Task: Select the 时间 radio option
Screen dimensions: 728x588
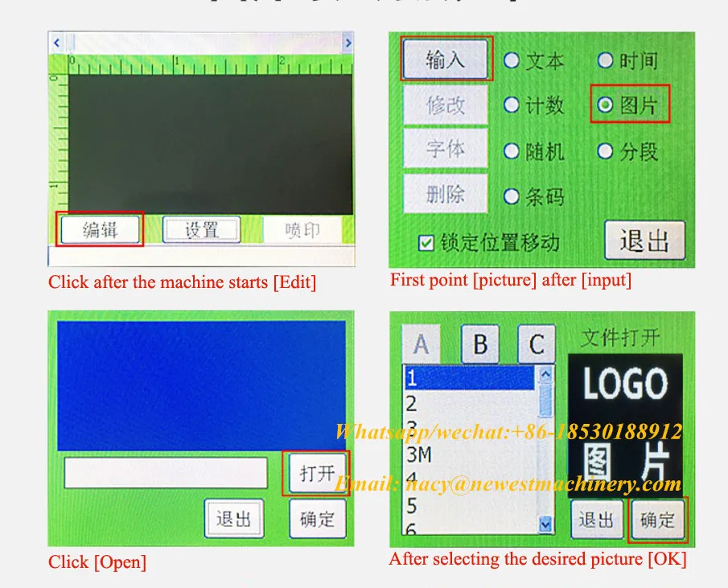Action: click(x=605, y=60)
